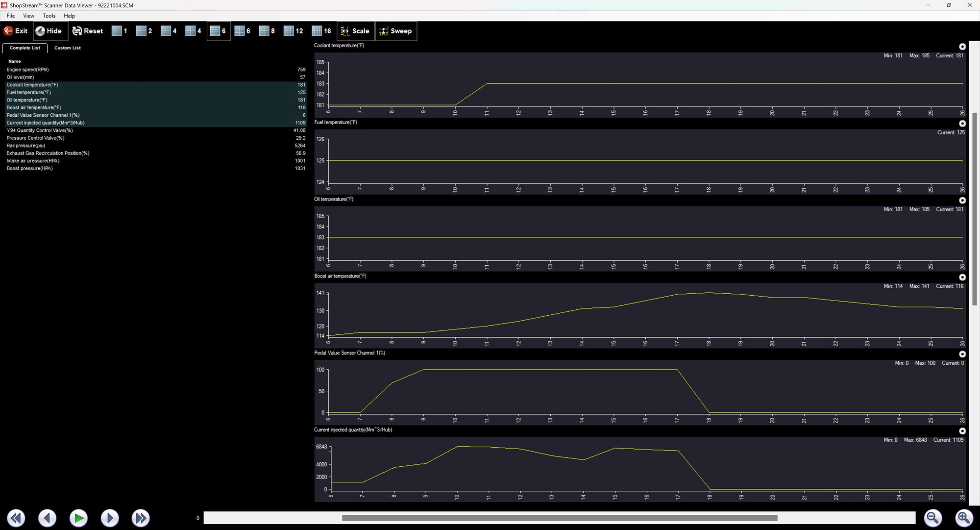Open Boost air temperature graph options circle
The height and width of the screenshot is (530, 980).
[x=962, y=277]
